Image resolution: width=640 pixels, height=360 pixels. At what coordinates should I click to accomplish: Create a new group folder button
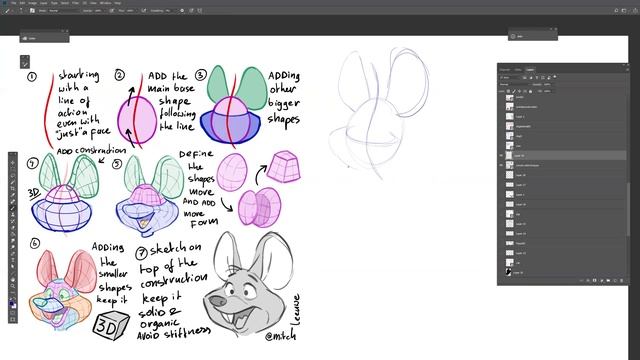(608, 280)
